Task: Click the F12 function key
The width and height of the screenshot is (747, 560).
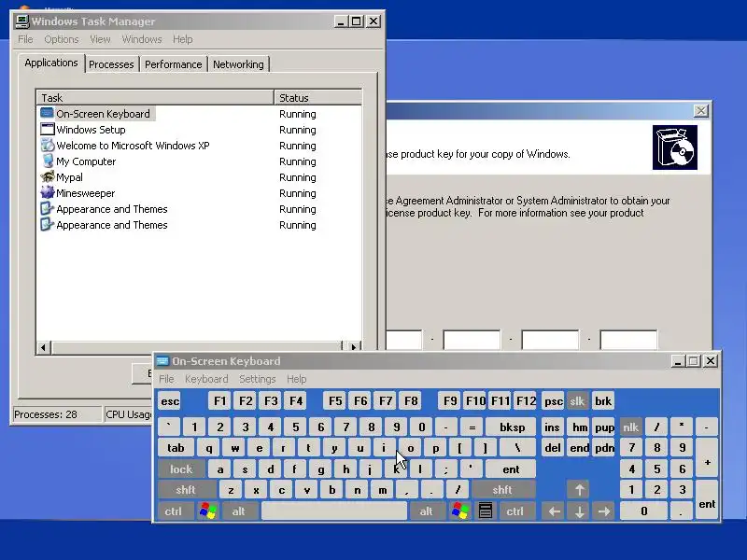Action: point(526,401)
